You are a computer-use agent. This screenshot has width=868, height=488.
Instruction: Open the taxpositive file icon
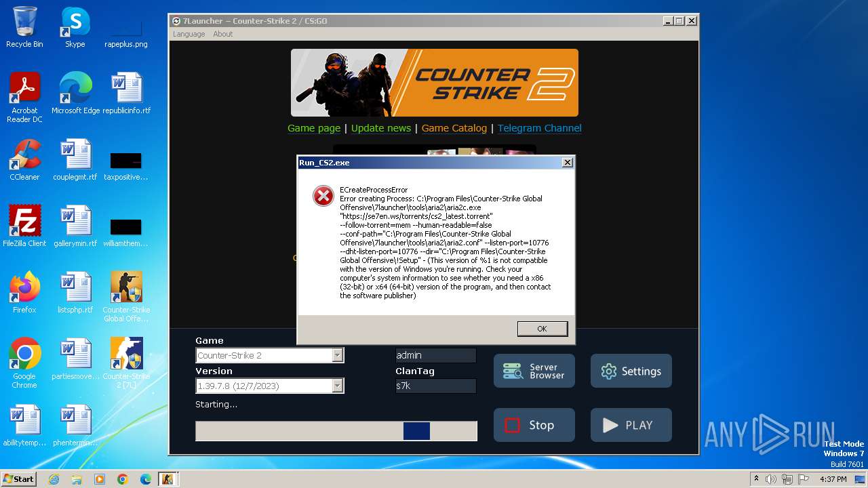click(x=126, y=166)
